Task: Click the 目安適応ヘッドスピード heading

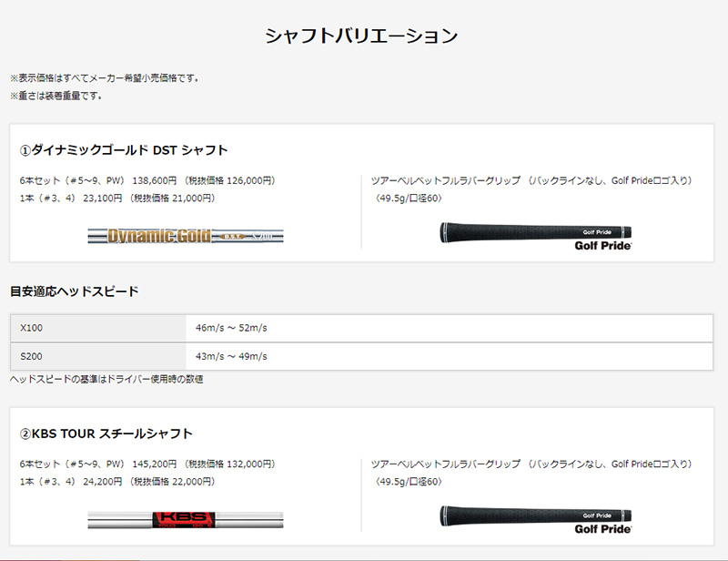Action: coord(75,291)
